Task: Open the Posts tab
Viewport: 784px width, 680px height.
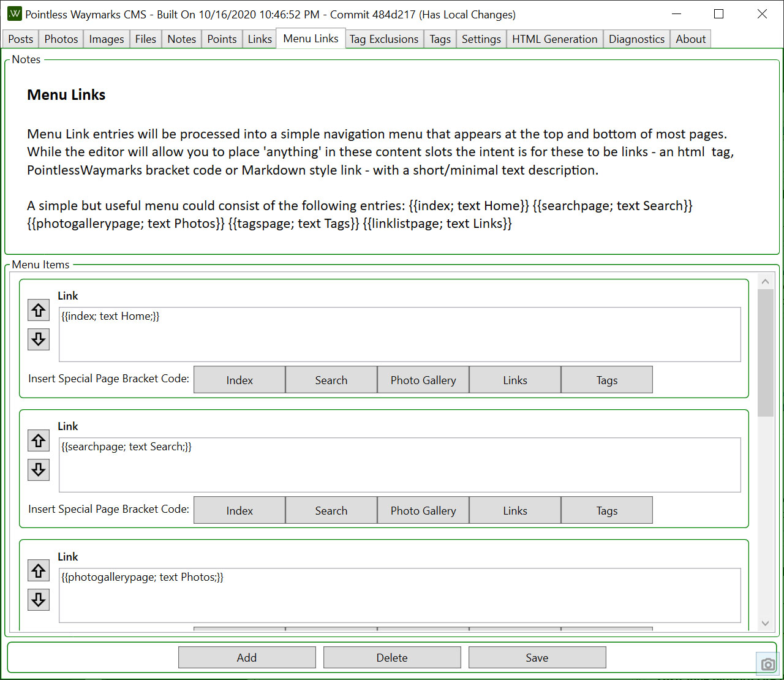Action: pos(21,39)
